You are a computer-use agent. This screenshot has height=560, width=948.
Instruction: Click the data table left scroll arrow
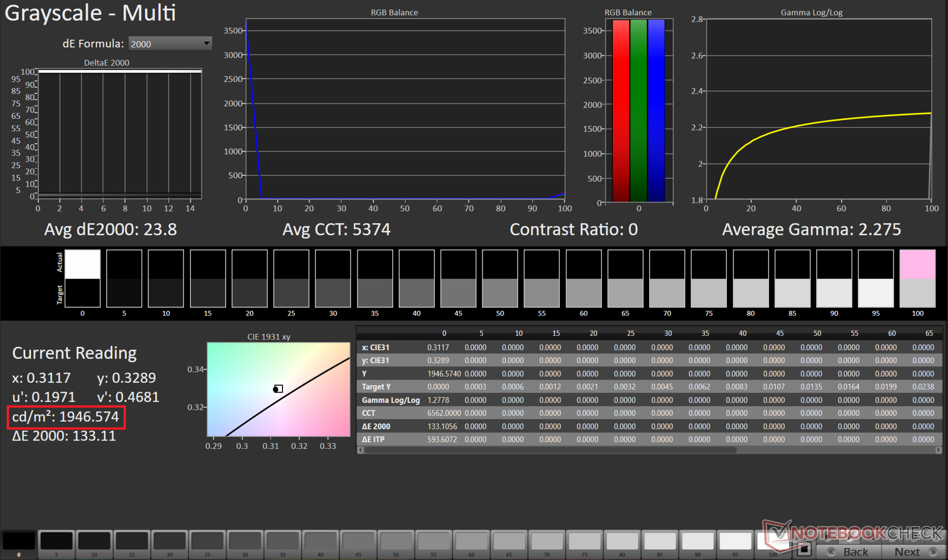(360, 450)
